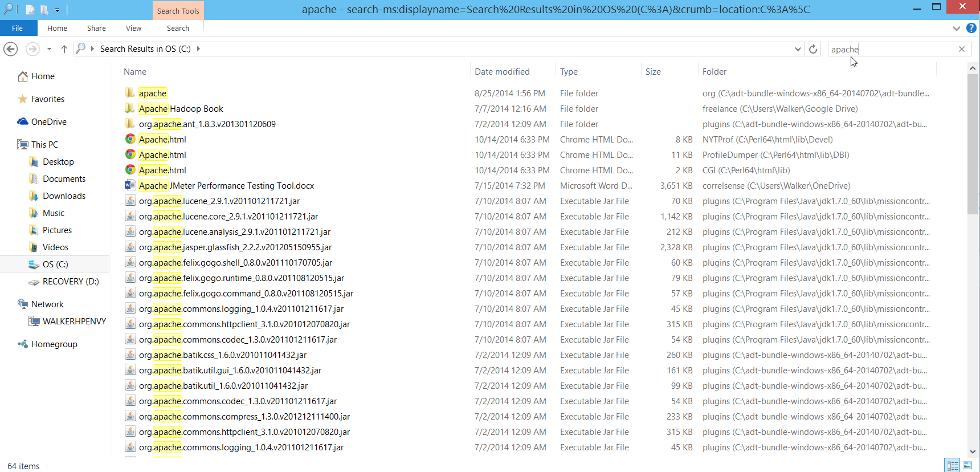The image size is (980, 472).
Task: Open Desktop folder in sidebar
Action: click(x=58, y=162)
